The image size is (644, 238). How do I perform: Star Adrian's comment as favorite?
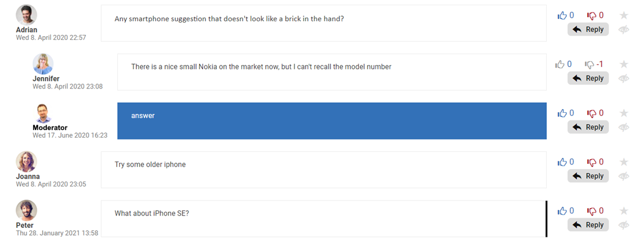(623, 15)
